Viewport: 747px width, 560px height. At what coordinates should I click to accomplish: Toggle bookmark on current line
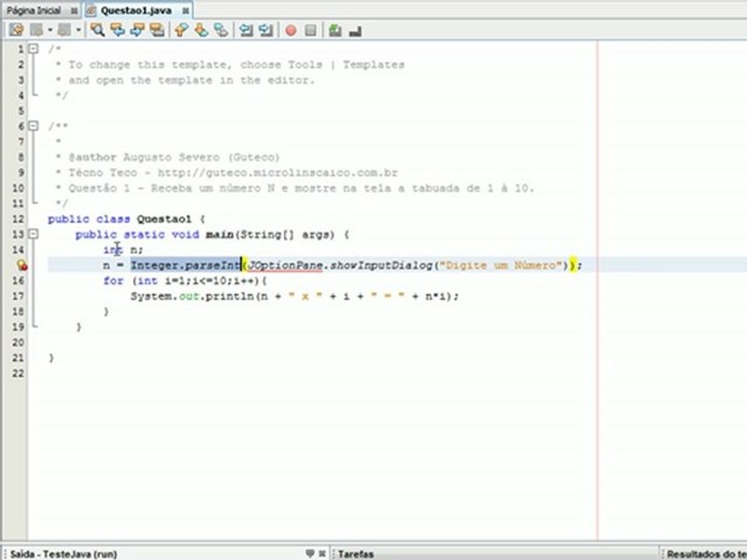(x=221, y=30)
